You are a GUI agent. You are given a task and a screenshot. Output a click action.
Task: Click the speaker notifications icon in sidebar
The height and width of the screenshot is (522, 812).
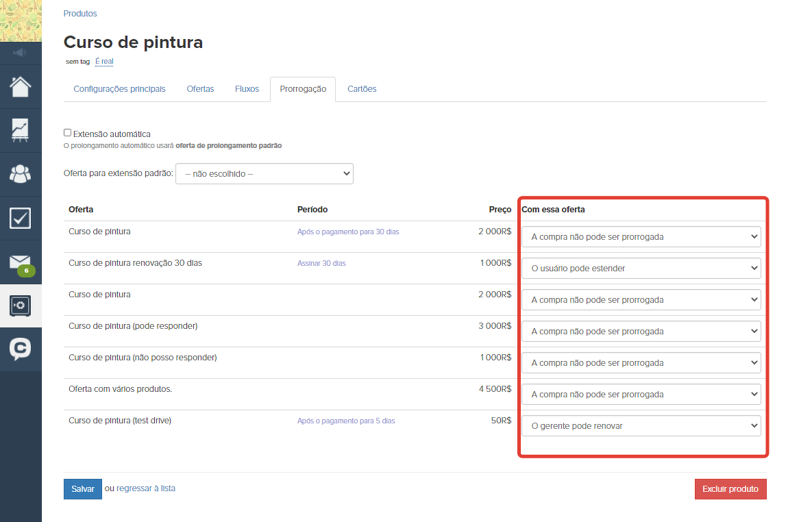[x=21, y=53]
